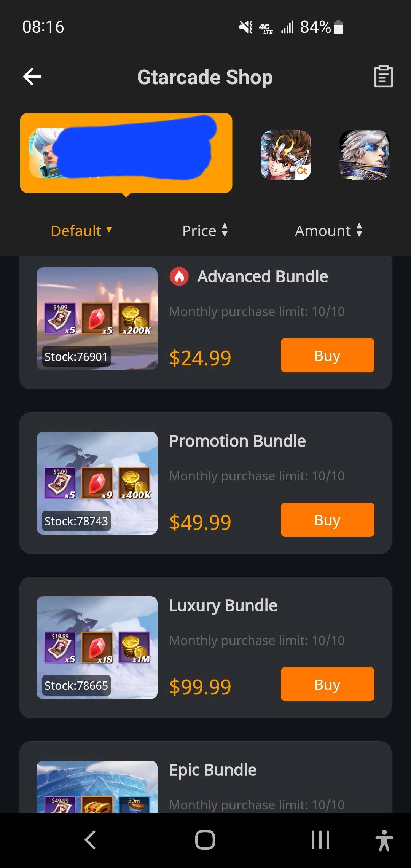Tap Android home navigation button
The image size is (411, 868).
tap(205, 840)
